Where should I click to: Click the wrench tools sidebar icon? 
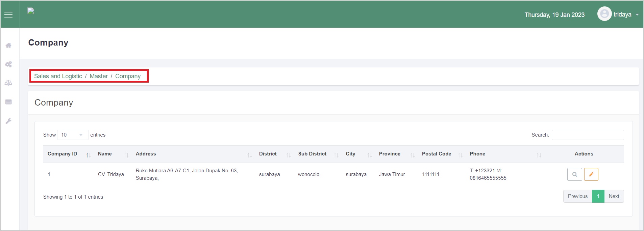pyautogui.click(x=8, y=121)
